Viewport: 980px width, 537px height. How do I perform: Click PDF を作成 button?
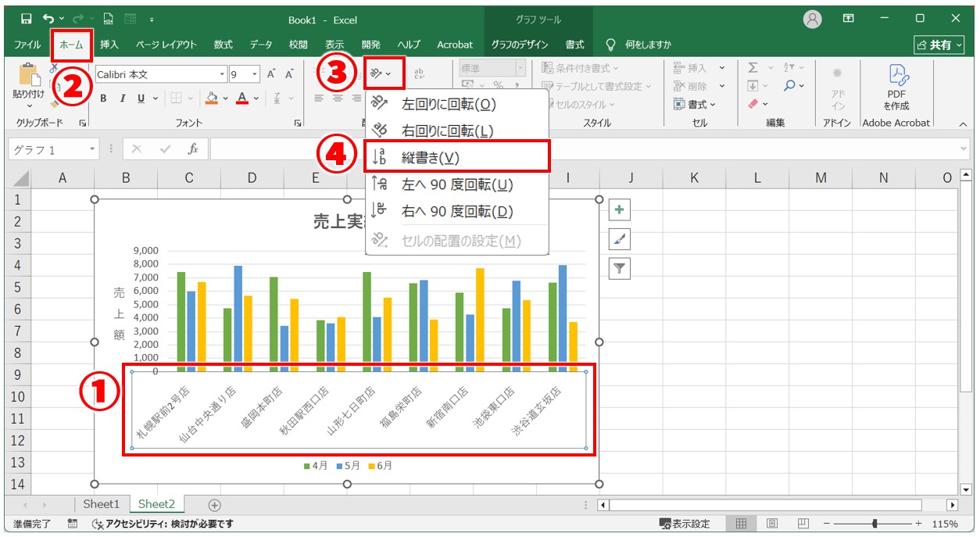click(896, 86)
